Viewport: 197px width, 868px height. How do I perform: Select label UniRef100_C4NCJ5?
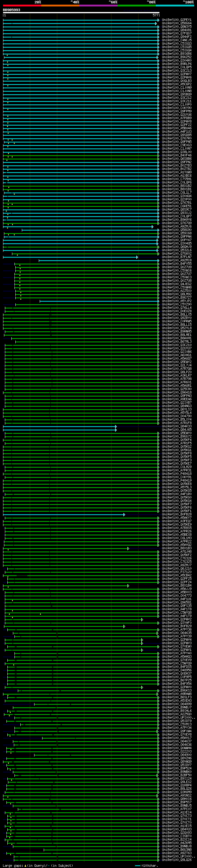(177, 40)
